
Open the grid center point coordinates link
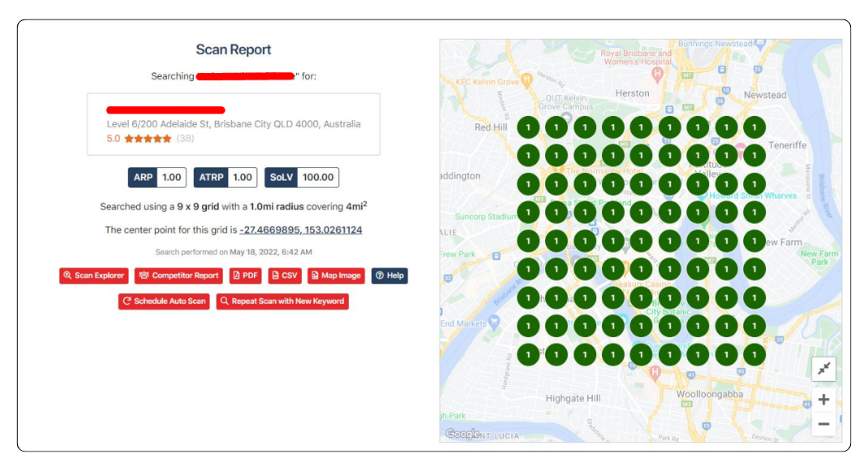[x=301, y=230]
